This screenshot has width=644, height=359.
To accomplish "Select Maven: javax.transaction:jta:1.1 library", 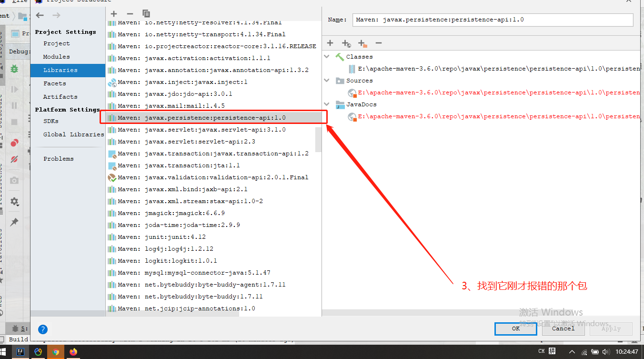I will click(214, 165).
